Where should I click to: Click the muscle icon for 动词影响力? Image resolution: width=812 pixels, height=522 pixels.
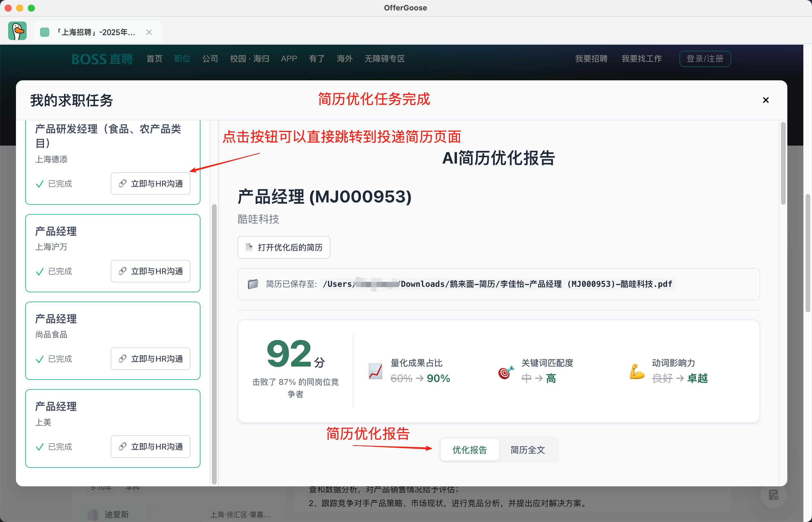pos(637,371)
